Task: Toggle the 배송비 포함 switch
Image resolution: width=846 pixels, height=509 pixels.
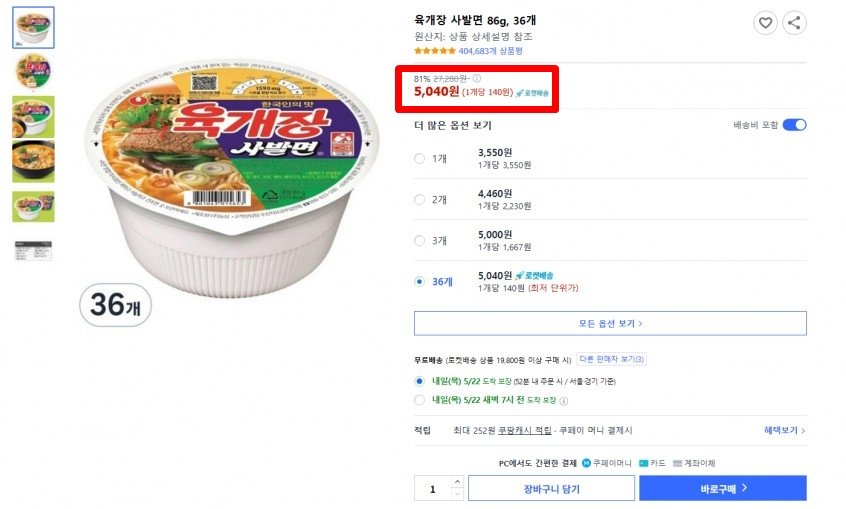Action: point(794,125)
